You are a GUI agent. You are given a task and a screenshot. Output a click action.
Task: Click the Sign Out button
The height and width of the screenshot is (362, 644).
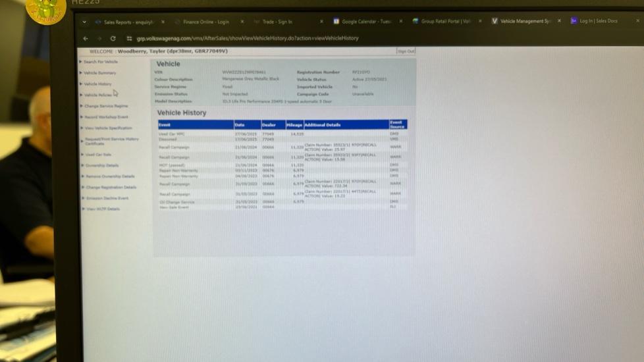(406, 51)
